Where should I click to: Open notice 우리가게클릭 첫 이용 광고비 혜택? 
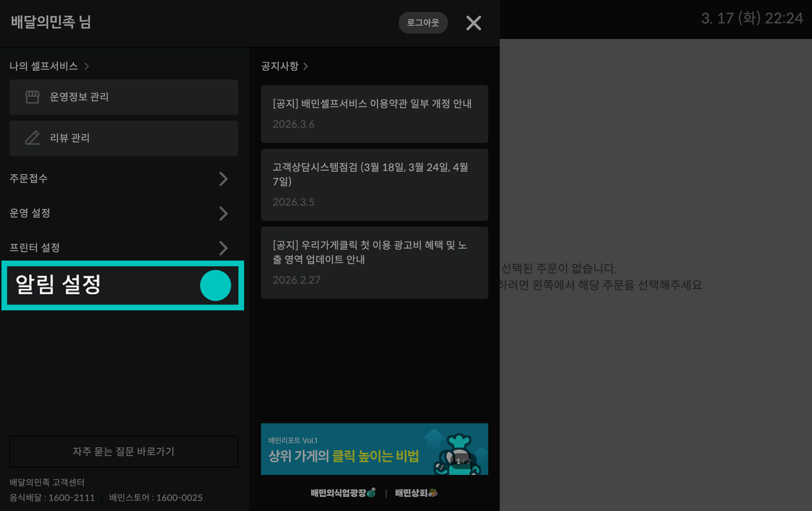click(374, 263)
